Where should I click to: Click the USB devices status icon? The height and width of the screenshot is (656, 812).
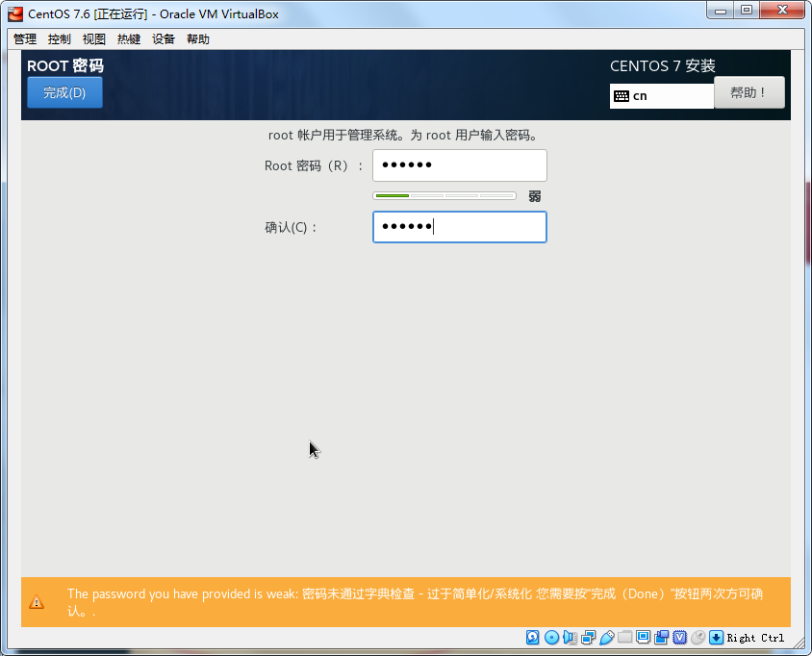pos(607,637)
